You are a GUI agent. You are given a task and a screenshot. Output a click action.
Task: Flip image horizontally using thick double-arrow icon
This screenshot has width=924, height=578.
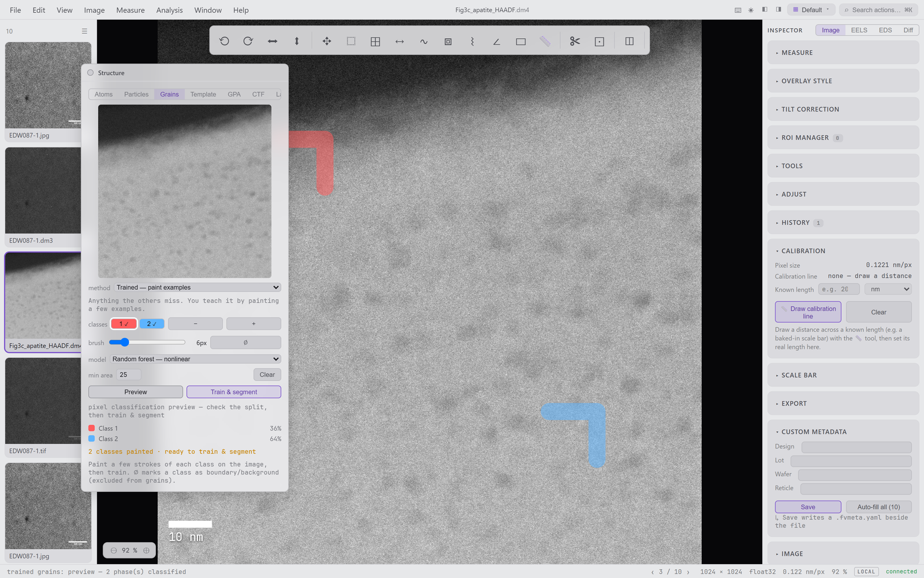click(x=273, y=41)
